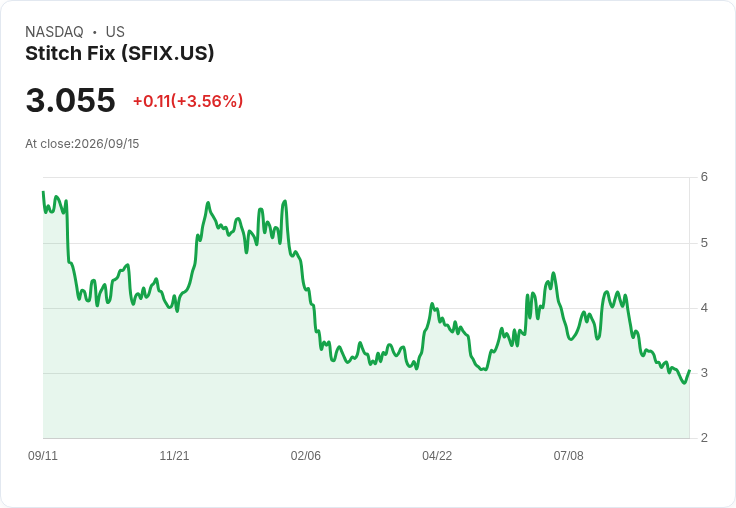The width and height of the screenshot is (736, 508).
Task: Click the 02/06 date axis label
Action: (x=306, y=456)
